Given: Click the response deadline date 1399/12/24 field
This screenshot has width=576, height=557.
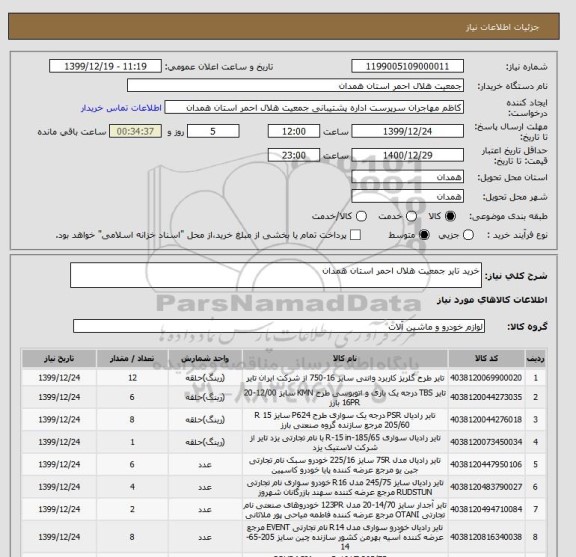Looking at the screenshot, I should point(407,131).
